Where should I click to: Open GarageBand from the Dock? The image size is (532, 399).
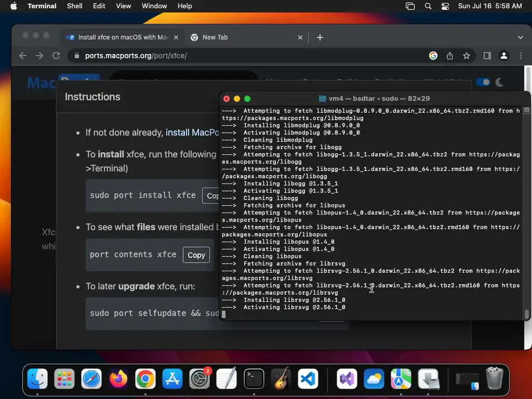(x=281, y=379)
